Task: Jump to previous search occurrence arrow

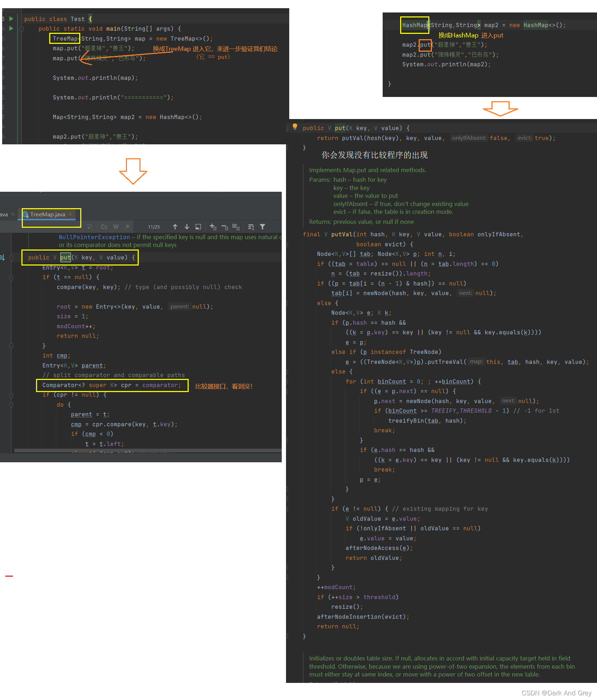Action: click(x=175, y=227)
